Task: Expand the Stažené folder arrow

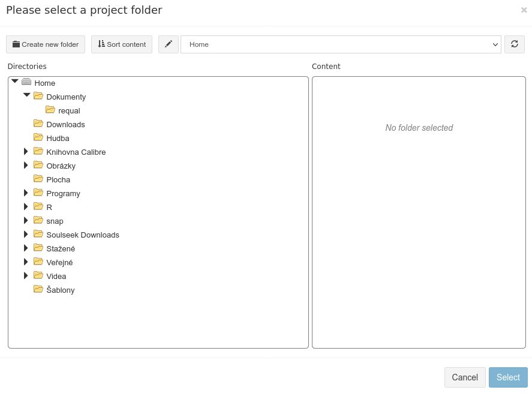Action: pos(26,248)
